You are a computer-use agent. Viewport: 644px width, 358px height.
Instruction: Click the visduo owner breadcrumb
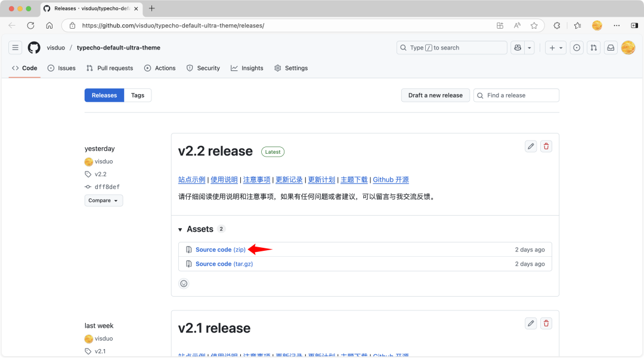click(56, 48)
